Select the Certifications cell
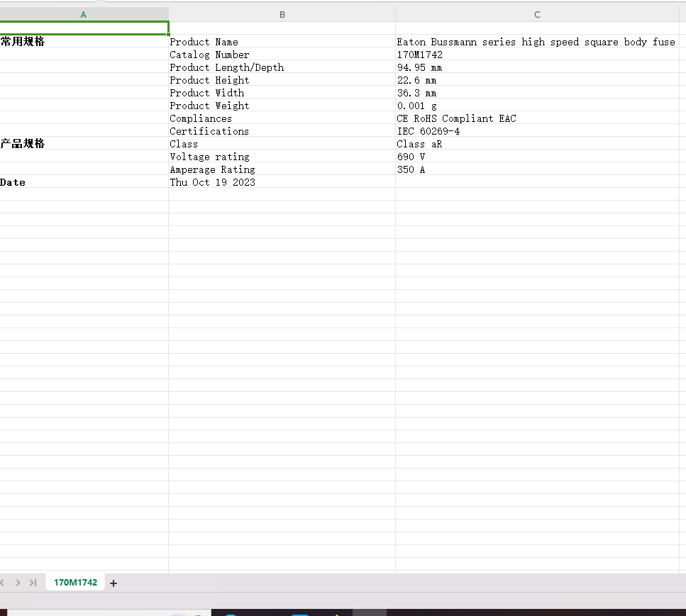The image size is (686, 616). pyautogui.click(x=282, y=130)
